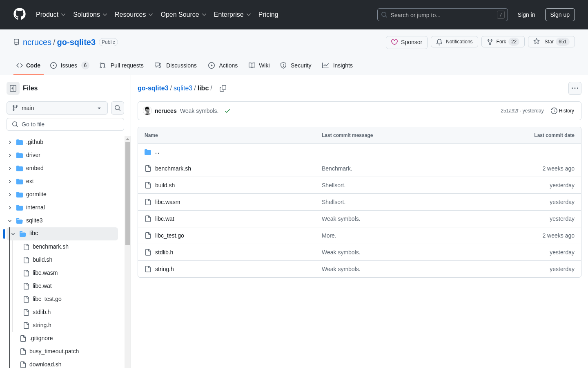Switch to the Pull requests tab
Screen dimensions: 588x368
click(x=121, y=65)
